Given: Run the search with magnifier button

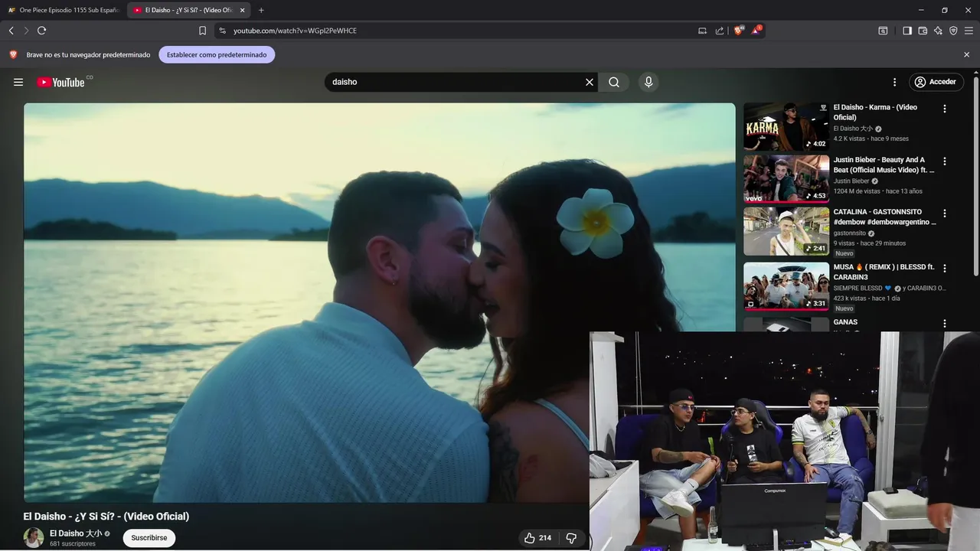Looking at the screenshot, I should (x=614, y=82).
